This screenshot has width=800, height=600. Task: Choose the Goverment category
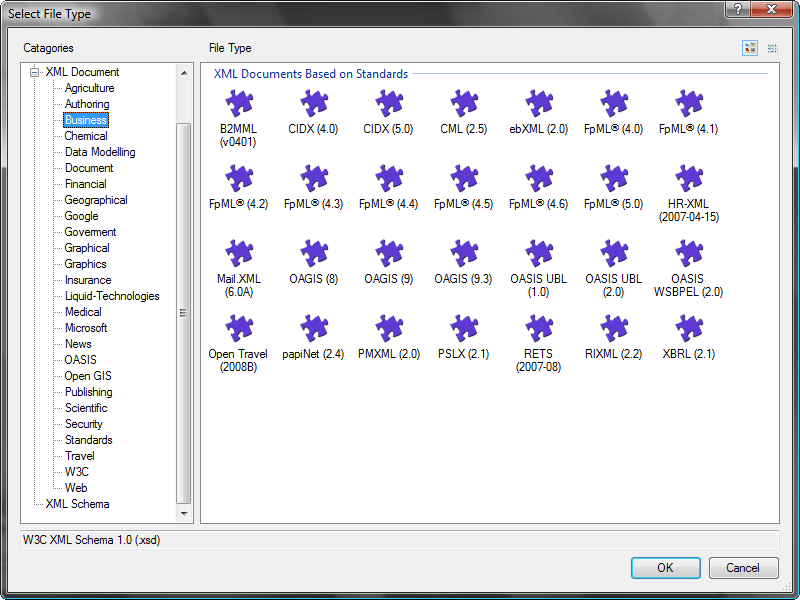coord(90,232)
